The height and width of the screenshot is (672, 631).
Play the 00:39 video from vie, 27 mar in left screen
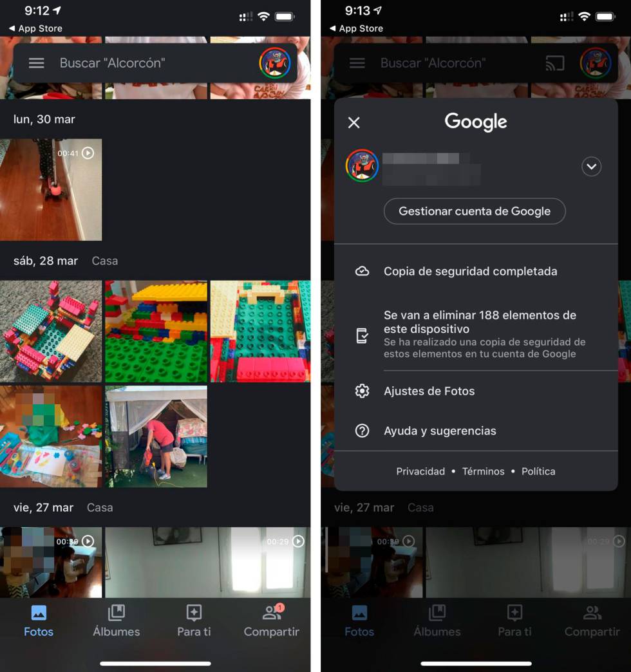pos(51,563)
